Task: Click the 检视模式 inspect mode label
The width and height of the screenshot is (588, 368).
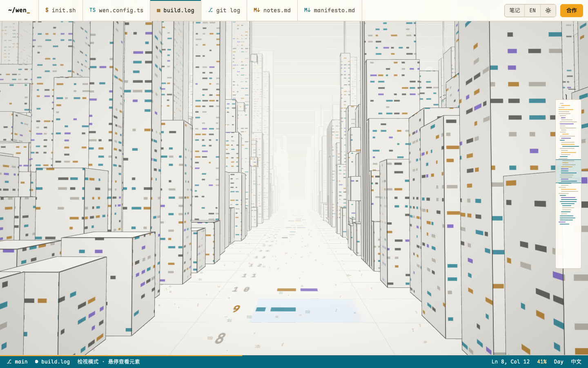Action: click(88, 362)
